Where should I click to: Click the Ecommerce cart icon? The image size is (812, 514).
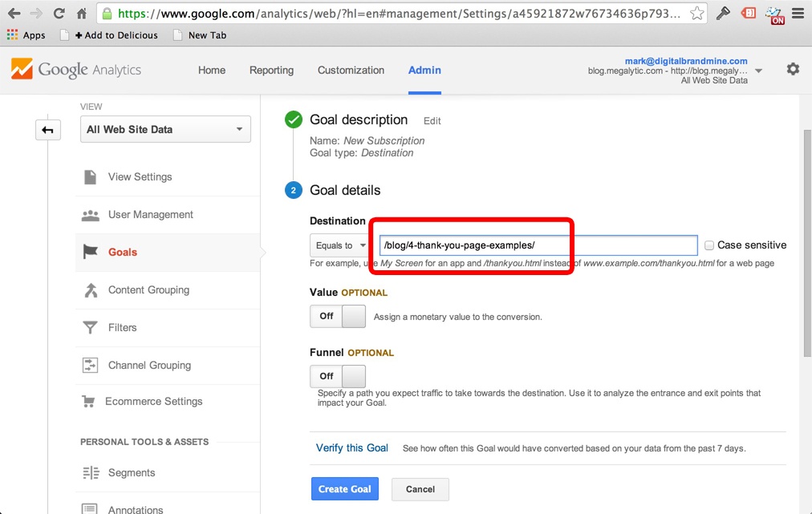point(88,402)
